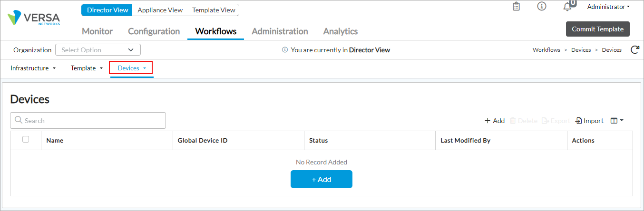Expand the Infrastructure submenu
The height and width of the screenshot is (211, 644).
pos(33,68)
